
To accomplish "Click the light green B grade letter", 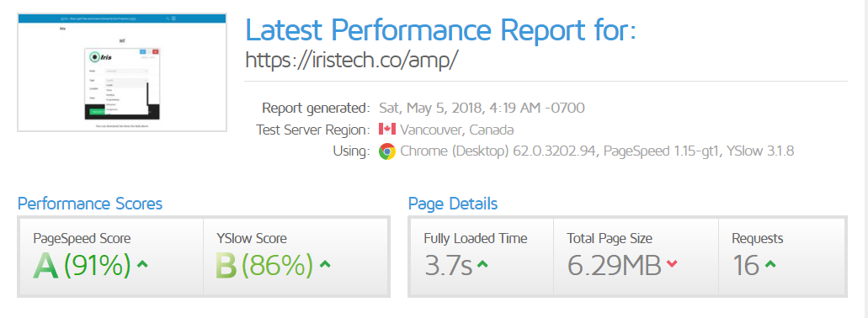I will click(x=226, y=266).
